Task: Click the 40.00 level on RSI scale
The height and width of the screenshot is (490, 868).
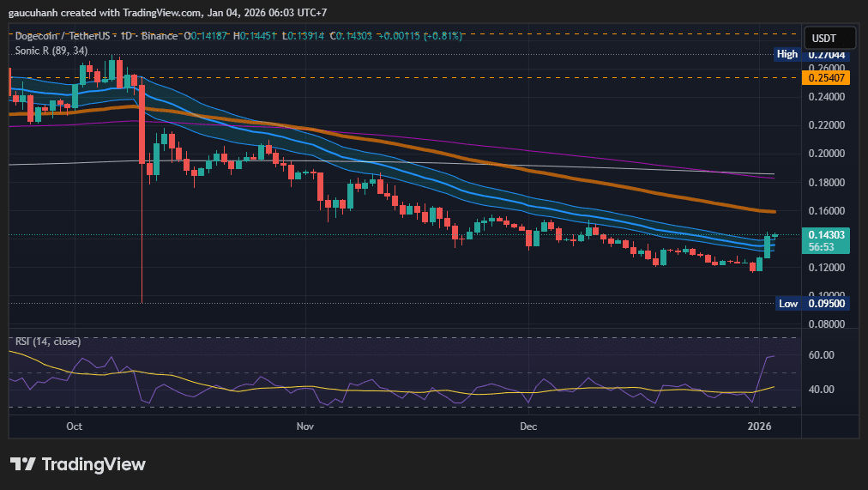Action: pyautogui.click(x=822, y=390)
